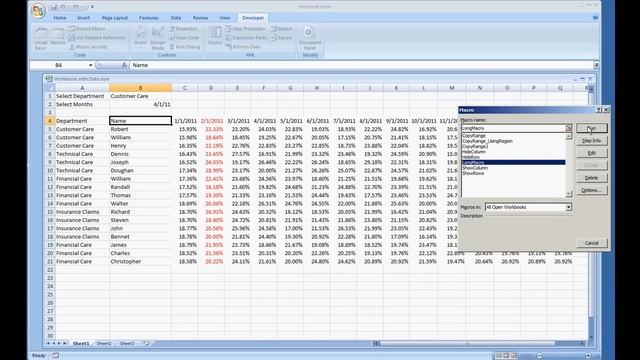The height and width of the screenshot is (360, 640).
Task: Select the CopyRange macro
Action: [x=474, y=136]
